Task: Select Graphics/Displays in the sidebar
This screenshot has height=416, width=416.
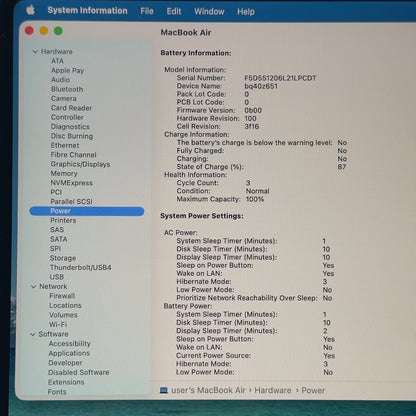Action: tap(80, 164)
